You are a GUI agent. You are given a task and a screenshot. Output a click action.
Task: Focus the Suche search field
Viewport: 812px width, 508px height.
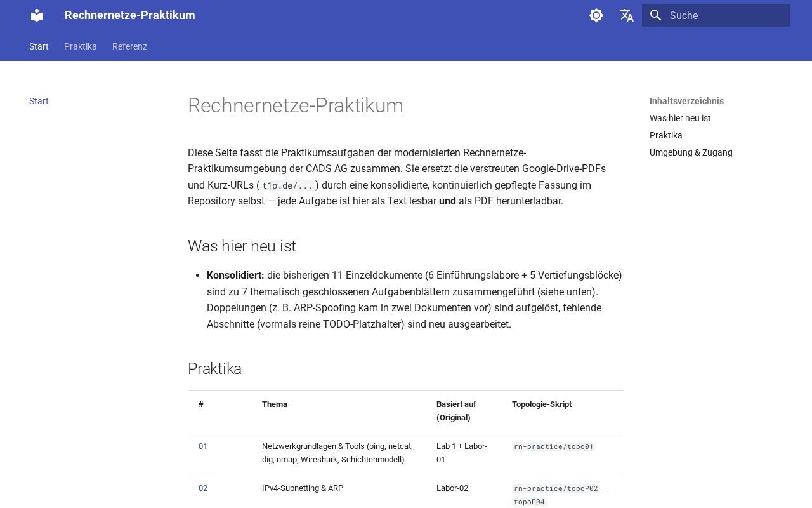pyautogui.click(x=716, y=15)
